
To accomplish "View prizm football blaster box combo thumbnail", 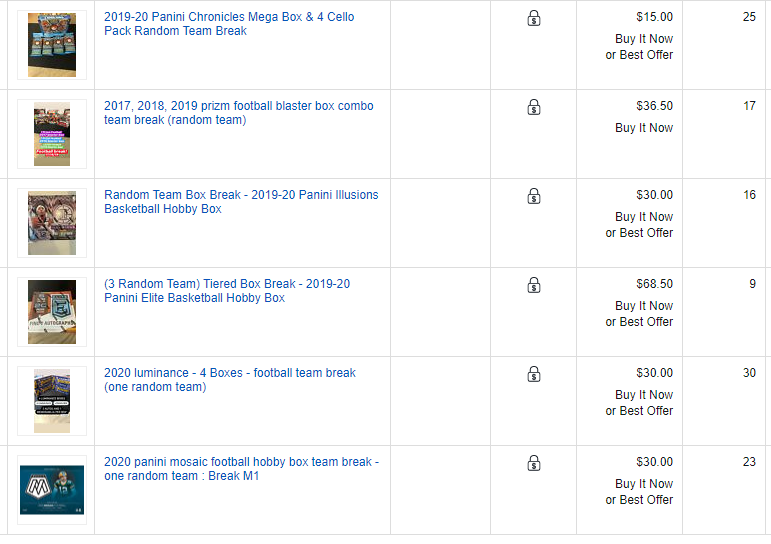I will point(52,134).
